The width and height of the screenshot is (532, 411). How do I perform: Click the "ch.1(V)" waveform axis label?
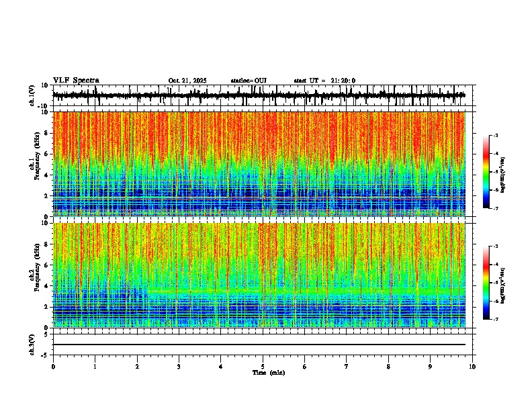tap(32, 95)
